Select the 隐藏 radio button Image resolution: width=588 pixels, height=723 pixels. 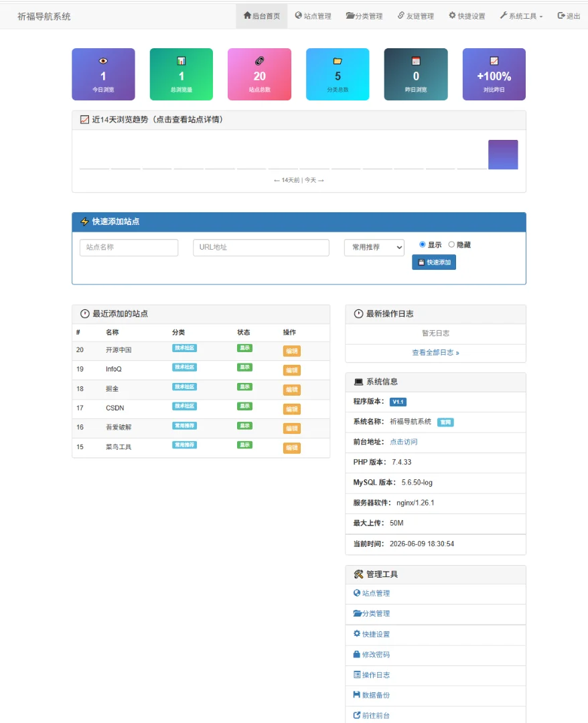[451, 244]
